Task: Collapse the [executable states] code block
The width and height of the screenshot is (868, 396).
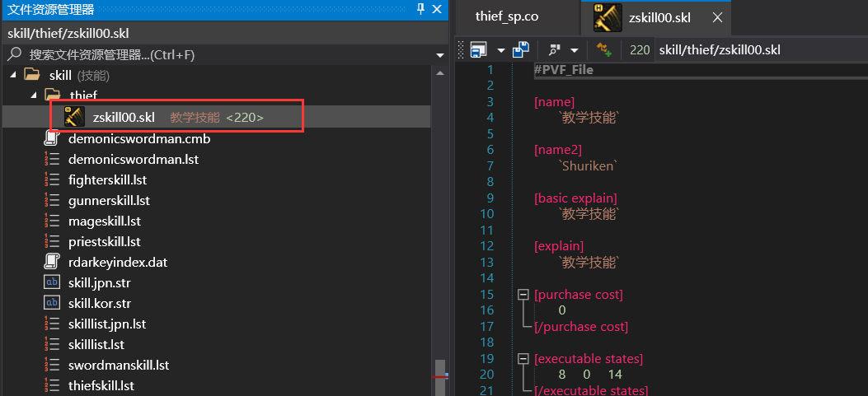Action: pos(523,359)
